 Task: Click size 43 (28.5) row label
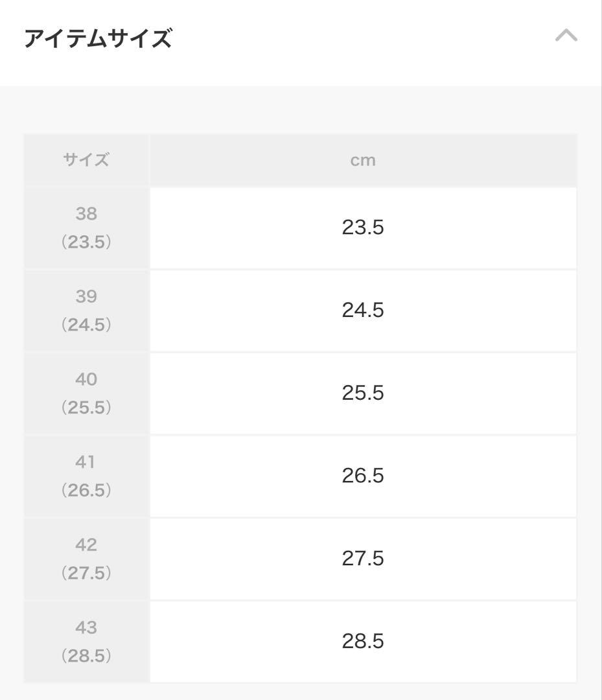87,642
